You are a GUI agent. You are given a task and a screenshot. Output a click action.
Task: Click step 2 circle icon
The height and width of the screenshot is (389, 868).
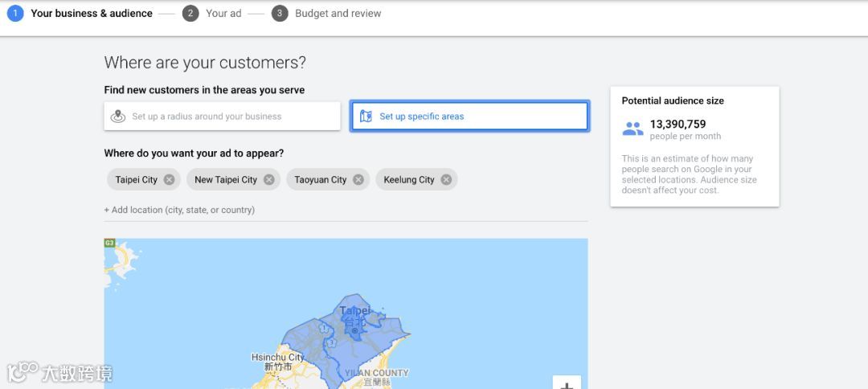point(190,14)
